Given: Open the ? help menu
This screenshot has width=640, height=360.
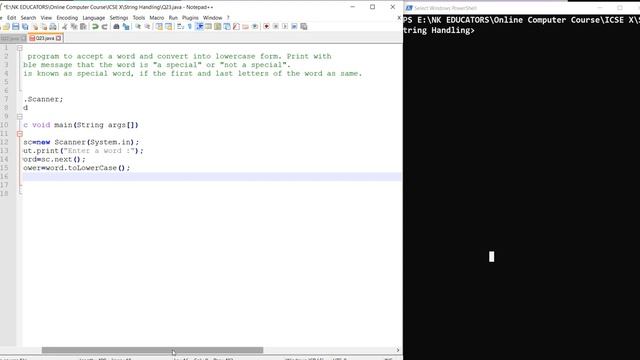Looking at the screenshot, I should click(228, 18).
